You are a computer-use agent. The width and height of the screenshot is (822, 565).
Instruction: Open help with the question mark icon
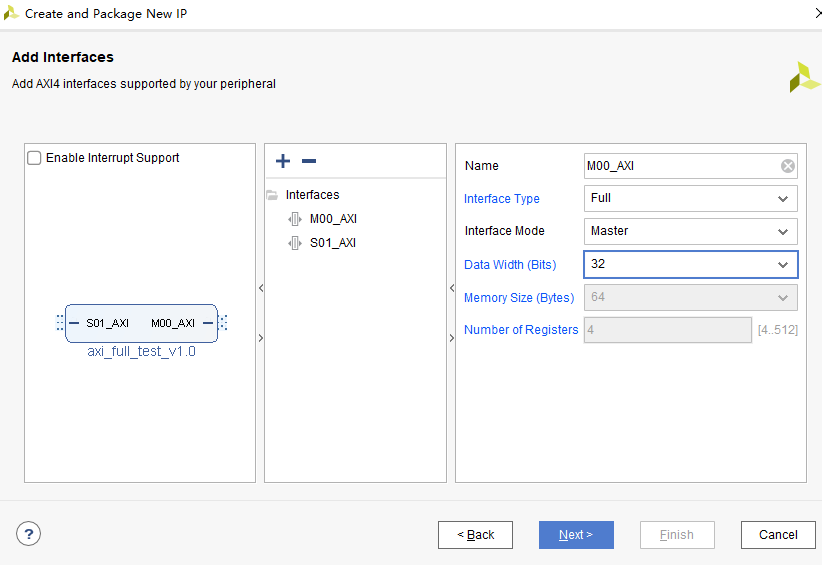click(x=28, y=534)
